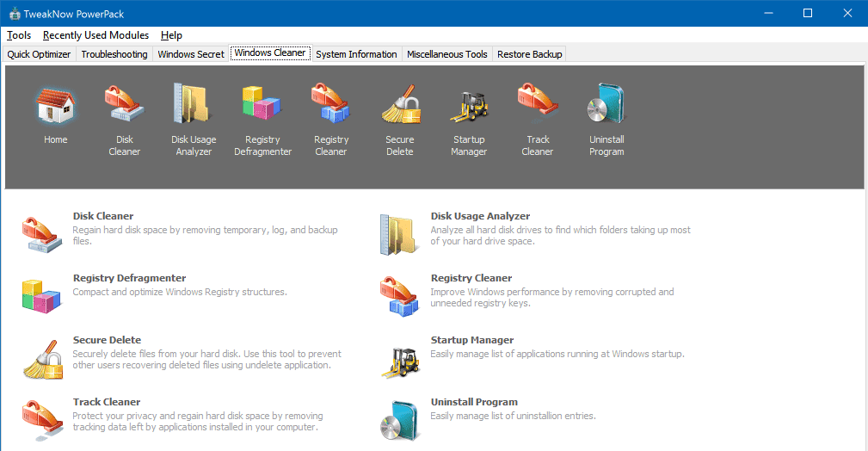This screenshot has height=451, width=868.
Task: Click Secure Delete broom icon in list
Action: 43,360
